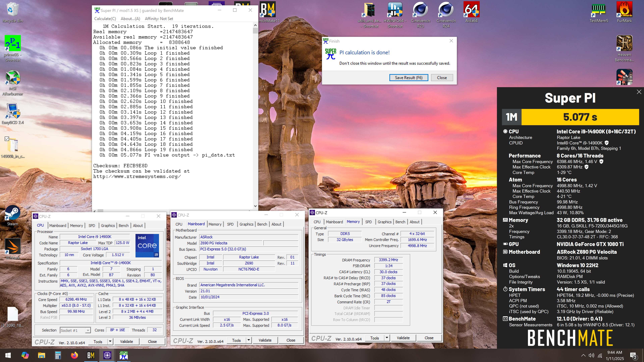Click the 5.077 s result bar
The width and height of the screenshot is (644, 362).
pos(580,117)
